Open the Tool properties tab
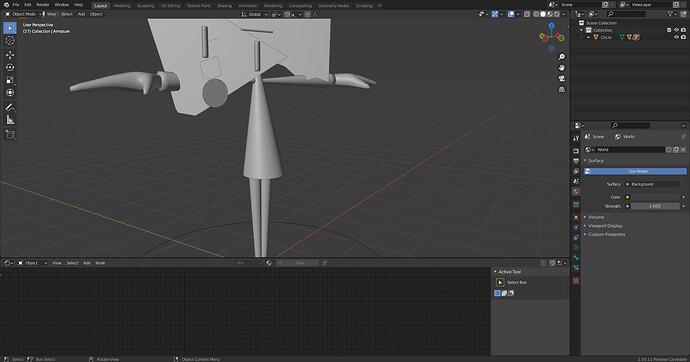This screenshot has height=362, width=690. 576,138
